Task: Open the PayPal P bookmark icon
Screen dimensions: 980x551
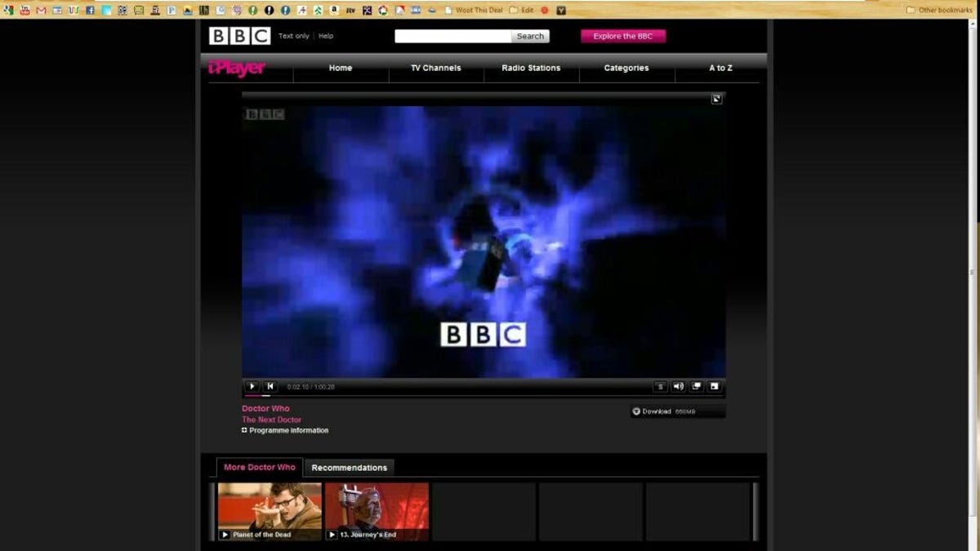Action: pyautogui.click(x=171, y=10)
